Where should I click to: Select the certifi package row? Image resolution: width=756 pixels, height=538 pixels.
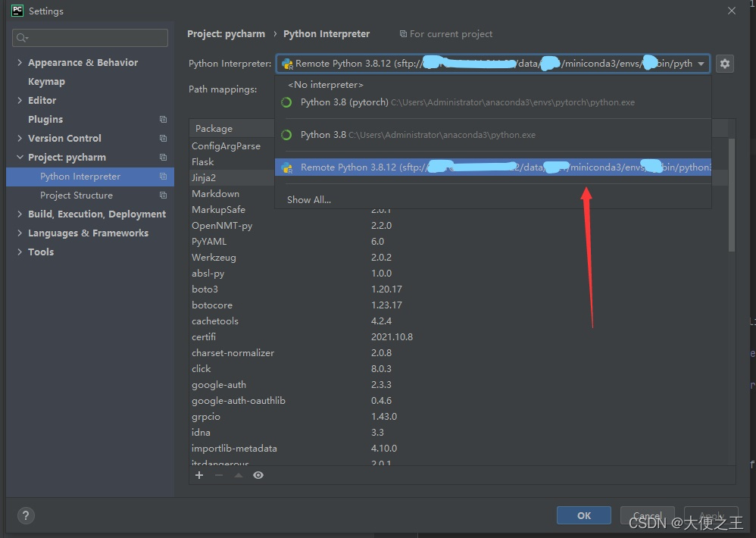(458, 337)
